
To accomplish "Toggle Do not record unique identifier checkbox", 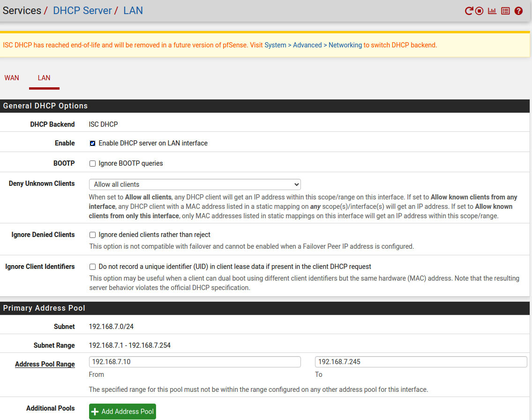I will [x=92, y=267].
